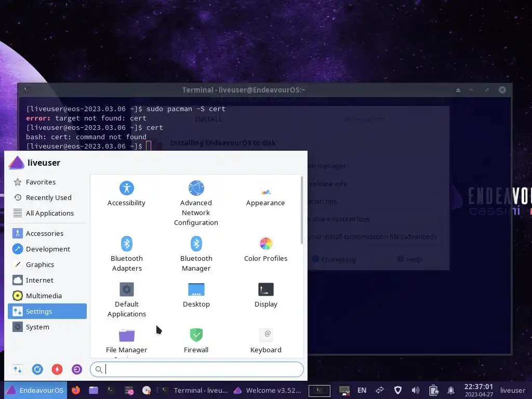Focus the application menu search field
This screenshot has width=532, height=399.
pos(197,369)
